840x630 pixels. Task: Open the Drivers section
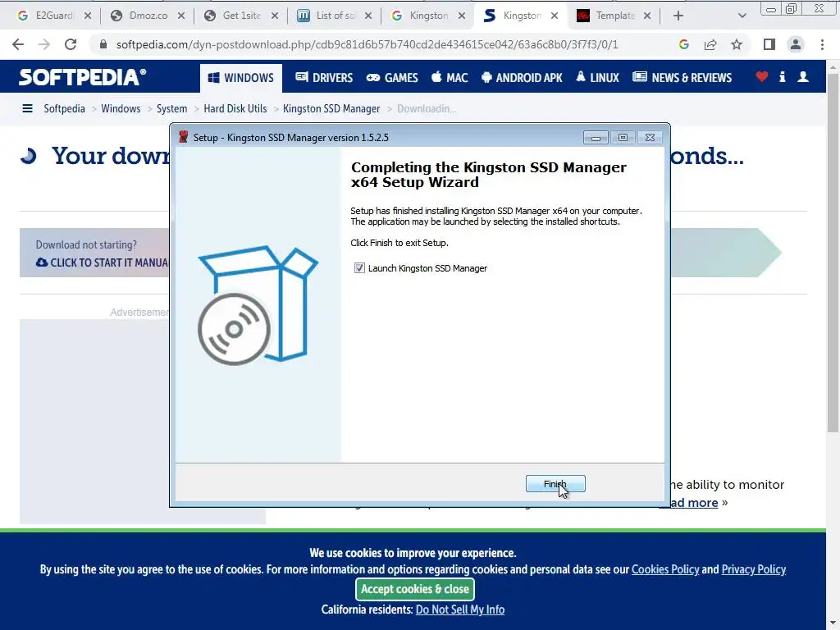coord(324,78)
